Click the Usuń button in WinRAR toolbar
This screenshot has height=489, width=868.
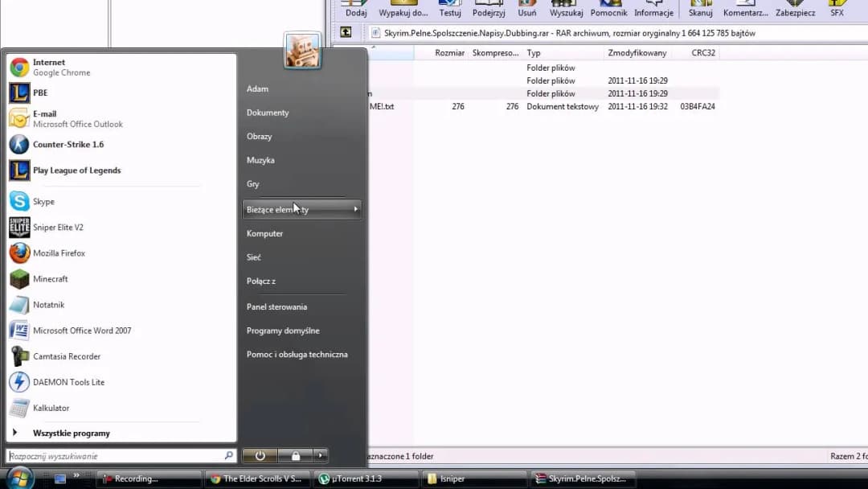point(527,9)
